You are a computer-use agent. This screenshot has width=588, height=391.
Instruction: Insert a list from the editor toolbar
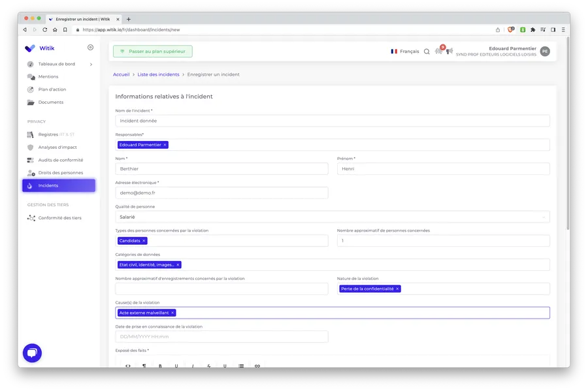[x=241, y=366]
